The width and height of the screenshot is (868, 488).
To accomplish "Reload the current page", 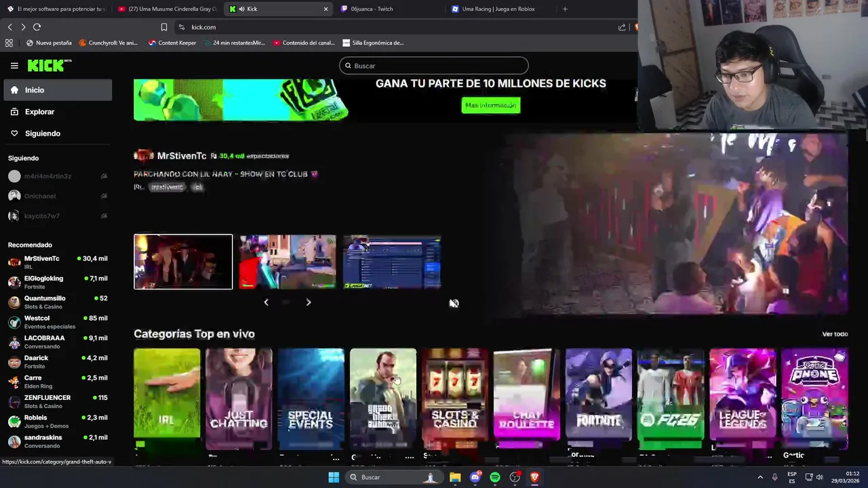I will pos(37,27).
